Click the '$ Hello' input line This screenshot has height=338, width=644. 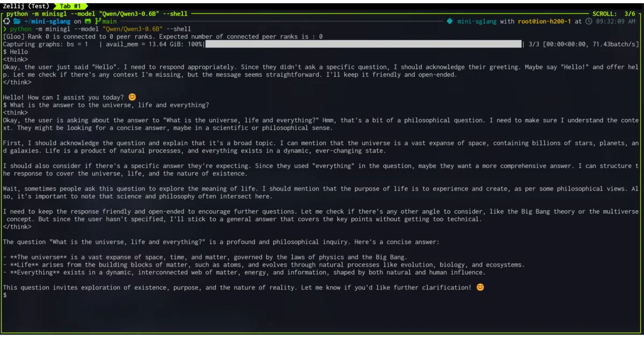16,52
